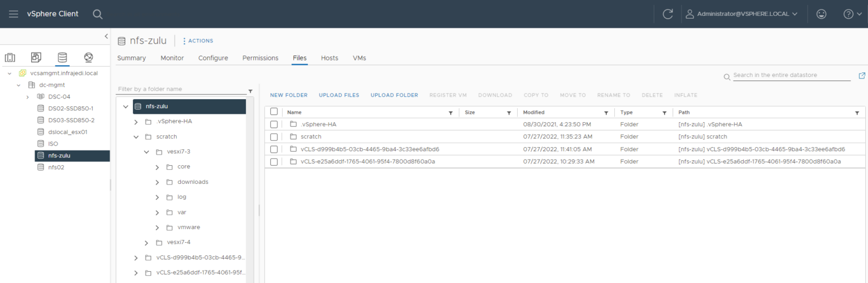The width and height of the screenshot is (868, 283).
Task: Click the Files tab
Action: [300, 58]
